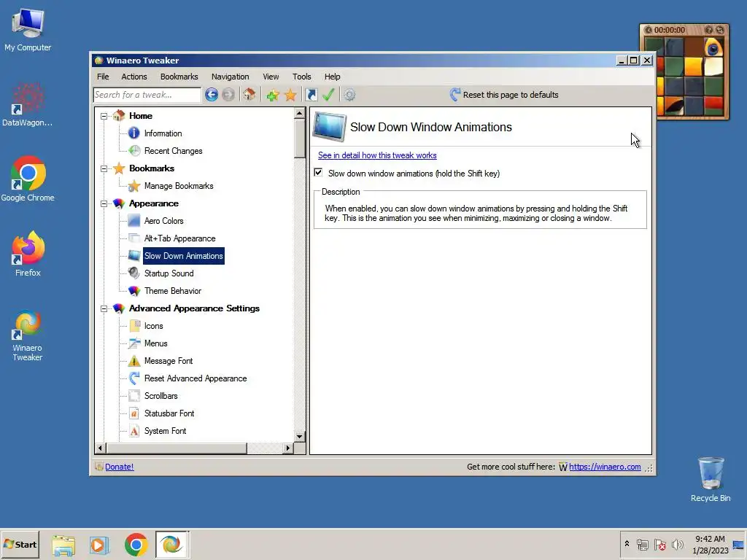Click the green checkmark toolbar icon
747x560 pixels.
pyautogui.click(x=328, y=95)
